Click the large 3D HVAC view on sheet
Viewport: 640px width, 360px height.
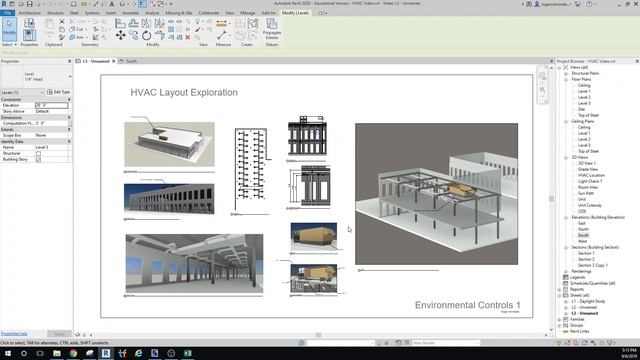point(436,194)
